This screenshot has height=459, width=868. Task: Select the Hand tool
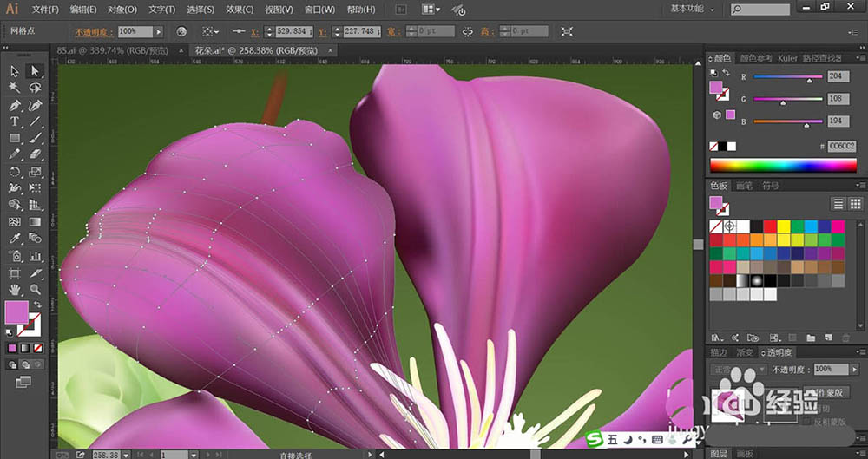pos(15,289)
